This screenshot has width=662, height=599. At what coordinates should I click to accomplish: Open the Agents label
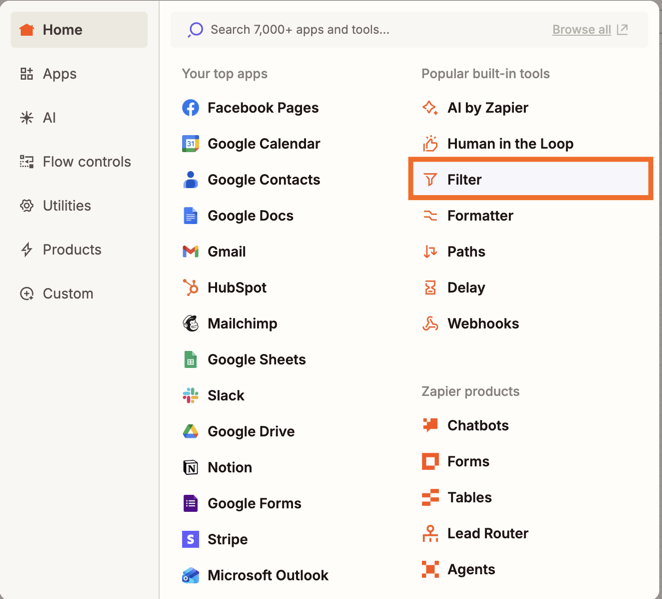pyautogui.click(x=471, y=569)
